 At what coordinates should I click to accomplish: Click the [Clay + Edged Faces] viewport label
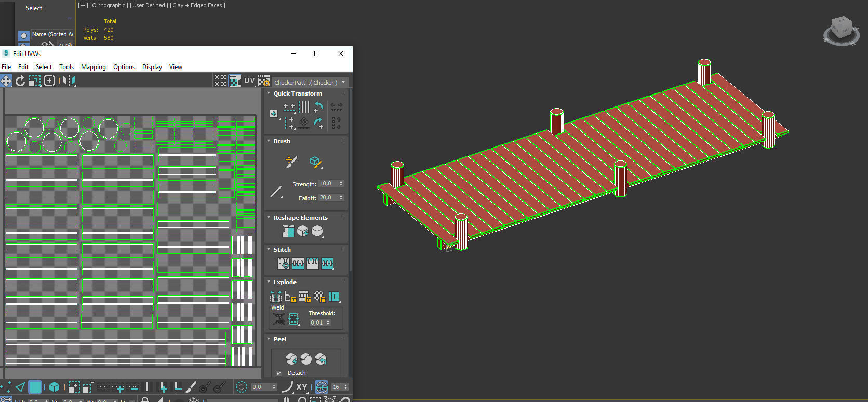click(x=197, y=5)
